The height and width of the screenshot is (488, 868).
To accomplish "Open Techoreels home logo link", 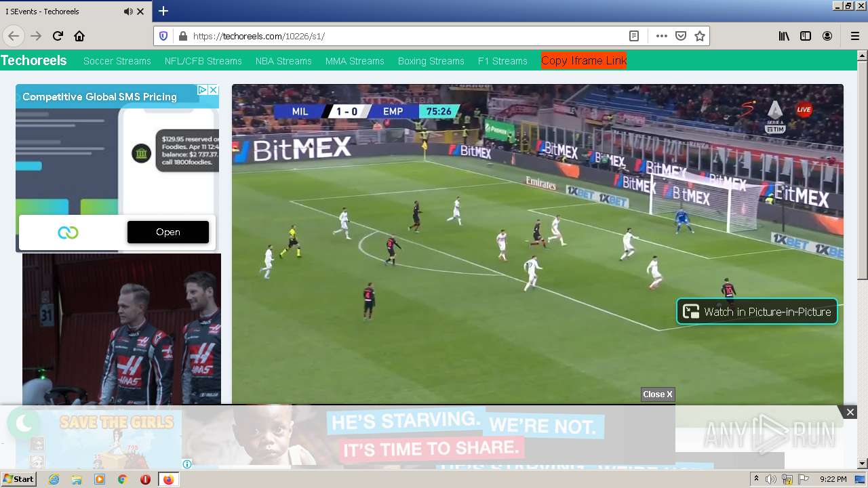I will (x=34, y=60).
